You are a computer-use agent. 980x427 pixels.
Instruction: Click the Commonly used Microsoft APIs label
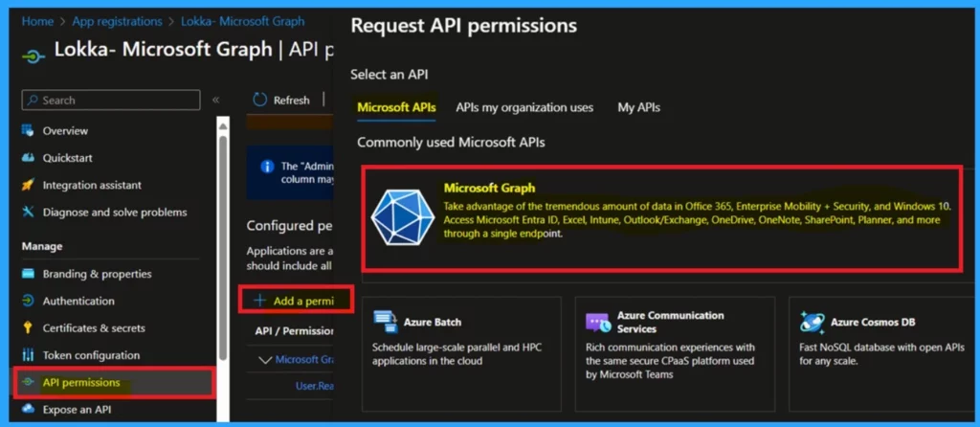tap(452, 143)
